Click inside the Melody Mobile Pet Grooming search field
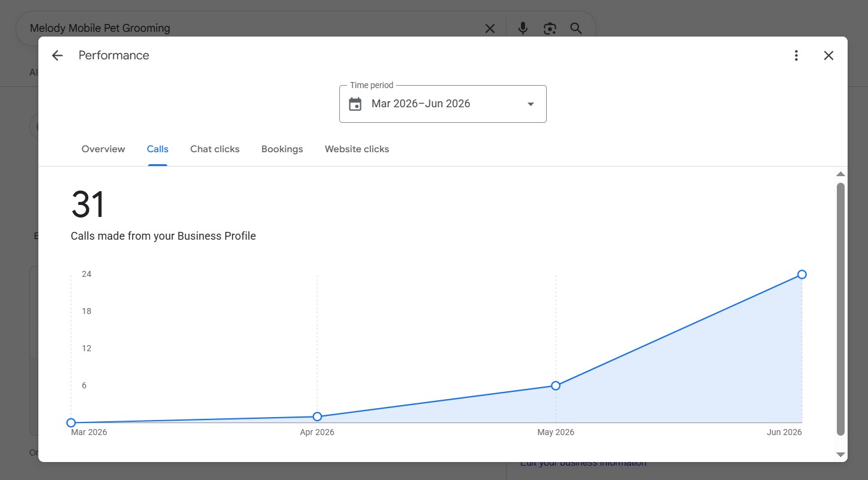The image size is (868, 480). pos(252,28)
